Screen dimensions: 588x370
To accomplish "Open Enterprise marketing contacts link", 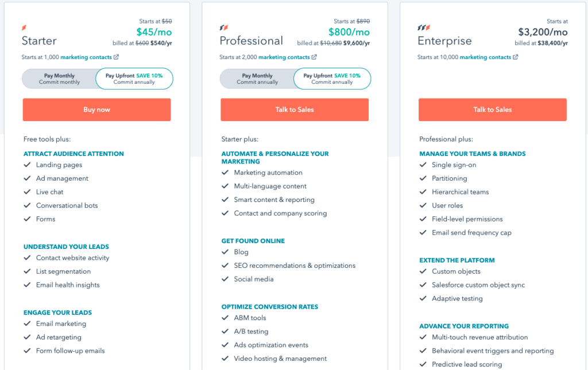I will 485,57.
